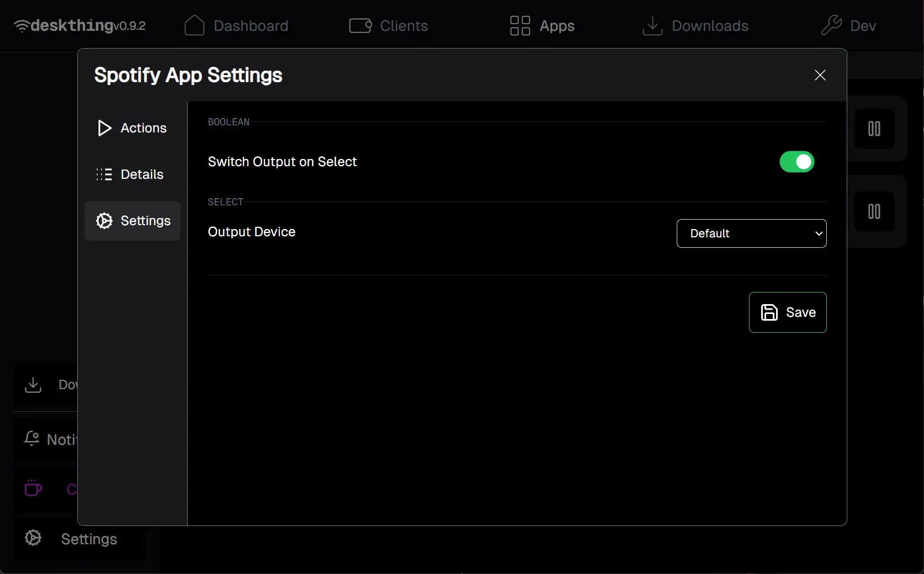
Task: Click the upper pause button behind the dialog
Action: pos(874,129)
